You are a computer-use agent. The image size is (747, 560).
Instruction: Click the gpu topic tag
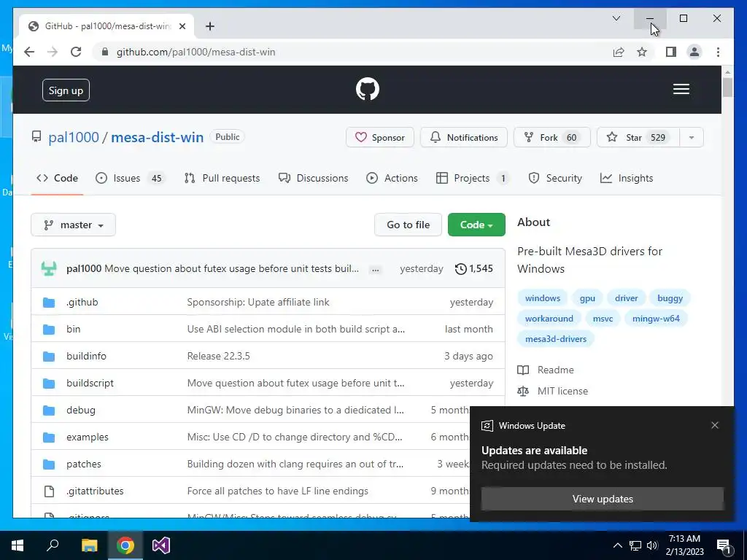pos(587,298)
